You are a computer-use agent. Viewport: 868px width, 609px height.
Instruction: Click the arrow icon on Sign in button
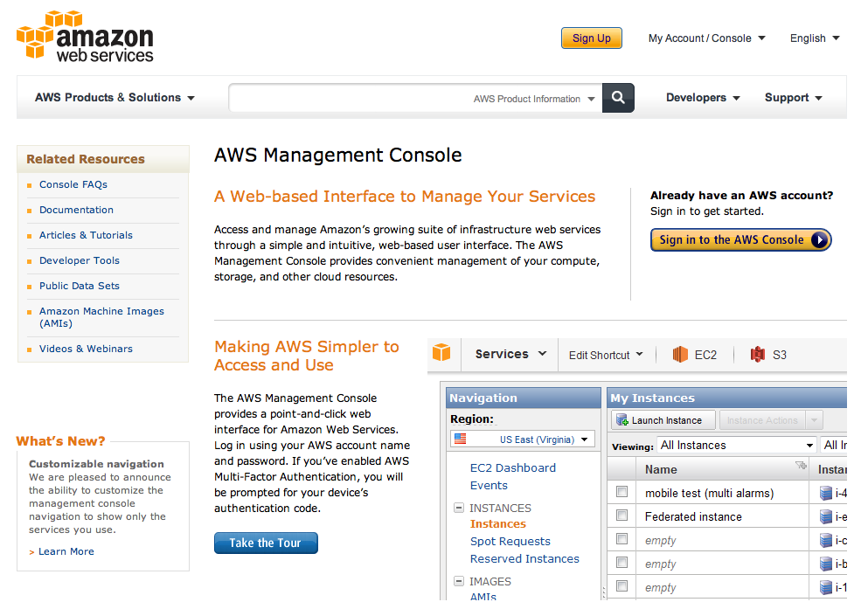pyautogui.click(x=819, y=240)
